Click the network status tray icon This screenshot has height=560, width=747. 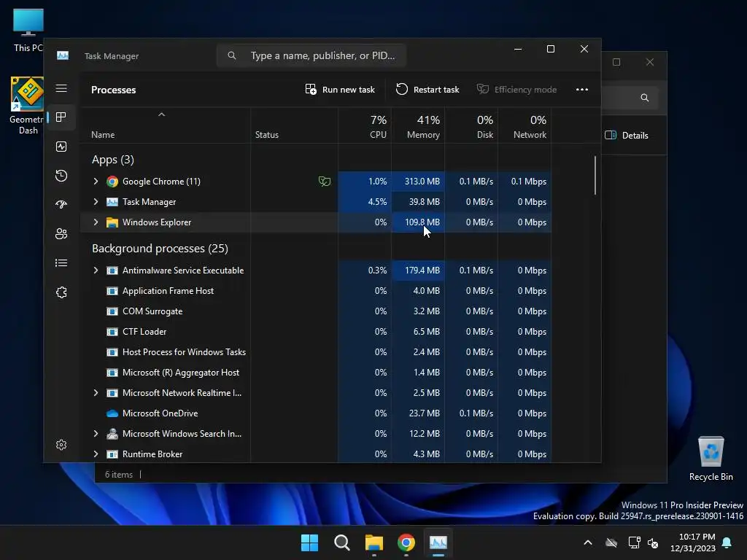(x=634, y=542)
